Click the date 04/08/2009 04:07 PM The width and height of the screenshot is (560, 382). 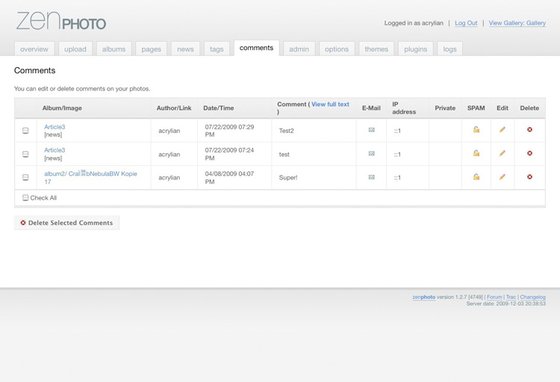229,177
